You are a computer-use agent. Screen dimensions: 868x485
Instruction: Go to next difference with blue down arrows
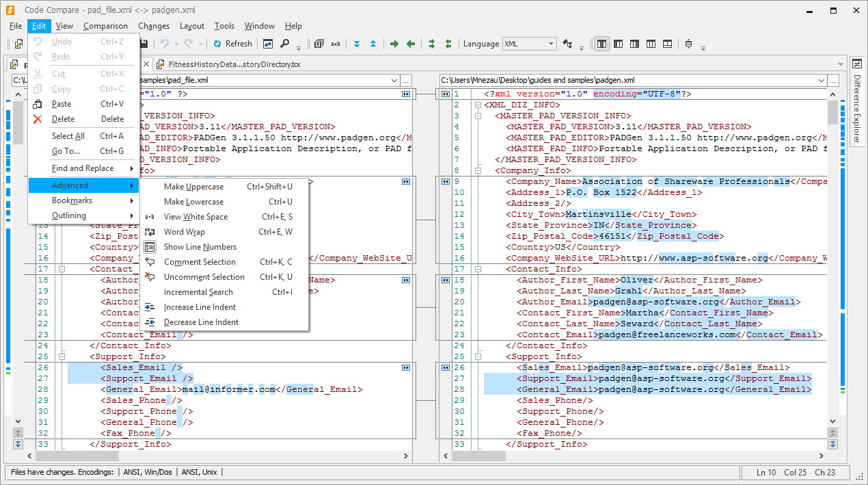click(356, 44)
